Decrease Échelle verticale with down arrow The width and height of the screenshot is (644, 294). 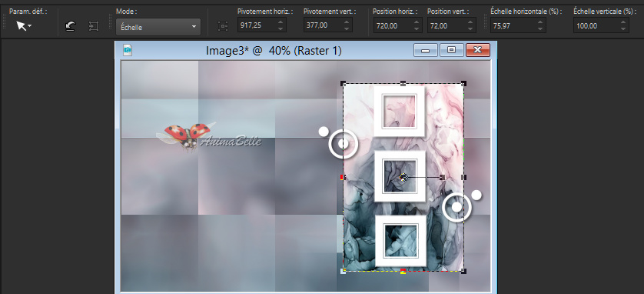pyautogui.click(x=623, y=29)
